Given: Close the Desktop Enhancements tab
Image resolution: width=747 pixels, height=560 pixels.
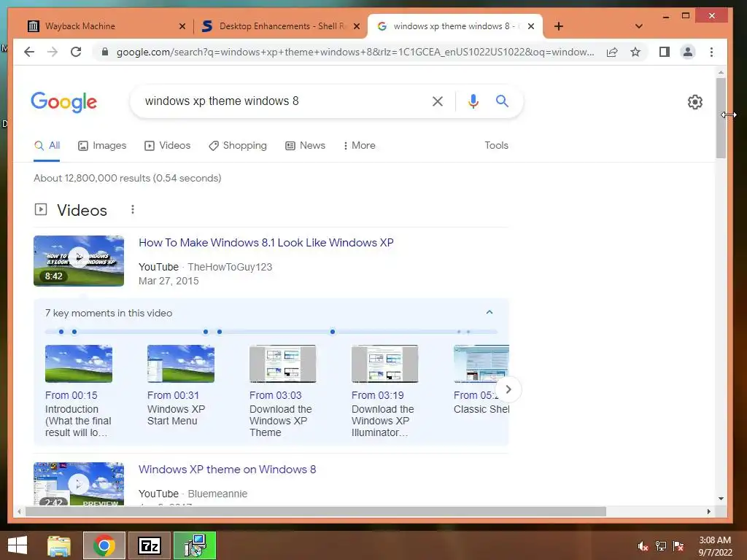Looking at the screenshot, I should coord(356,26).
